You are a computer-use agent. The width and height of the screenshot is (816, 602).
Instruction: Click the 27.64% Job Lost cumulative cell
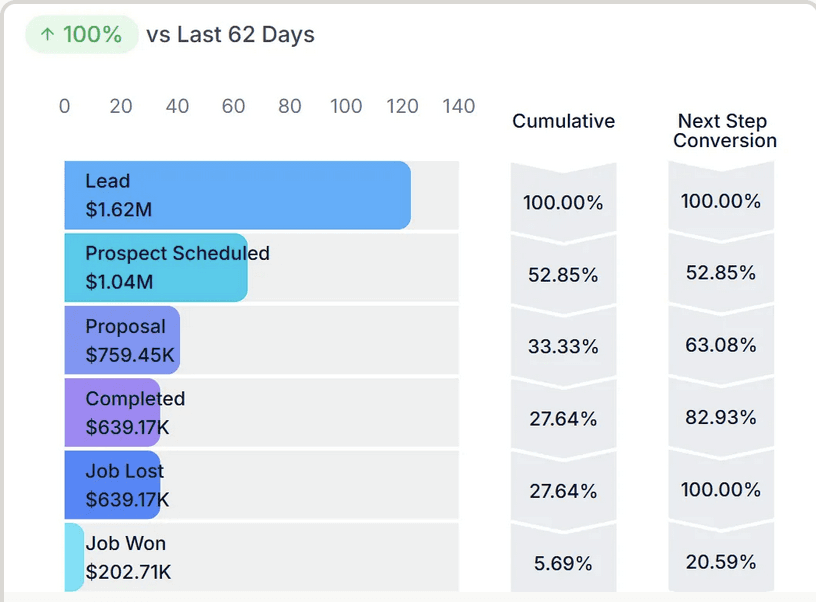point(564,491)
